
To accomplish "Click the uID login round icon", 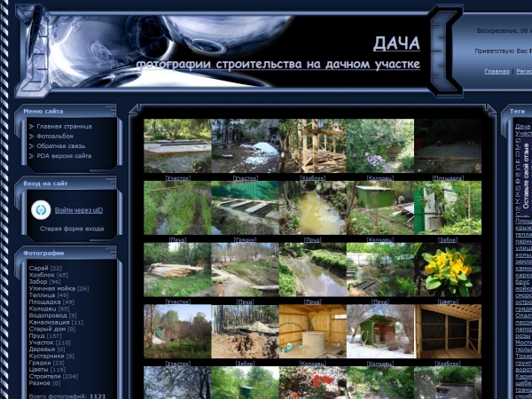I will [41, 209].
